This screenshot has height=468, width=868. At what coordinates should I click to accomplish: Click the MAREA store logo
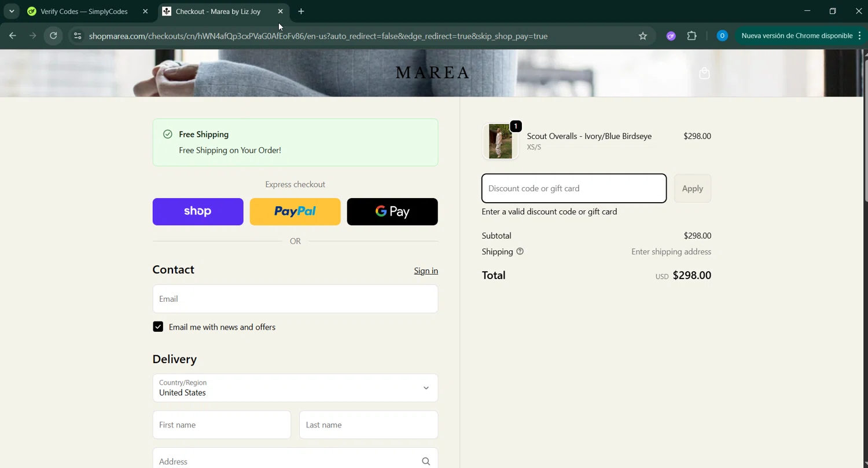coord(432,73)
